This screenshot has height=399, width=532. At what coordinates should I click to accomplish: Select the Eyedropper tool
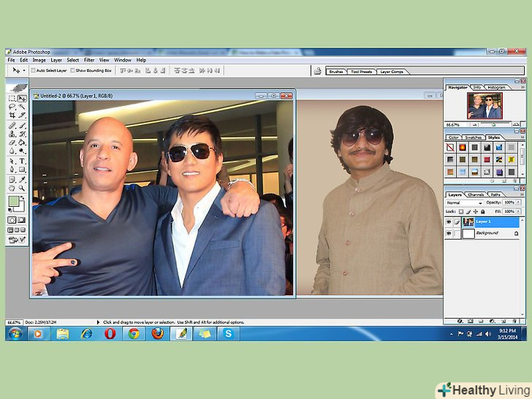point(22,180)
